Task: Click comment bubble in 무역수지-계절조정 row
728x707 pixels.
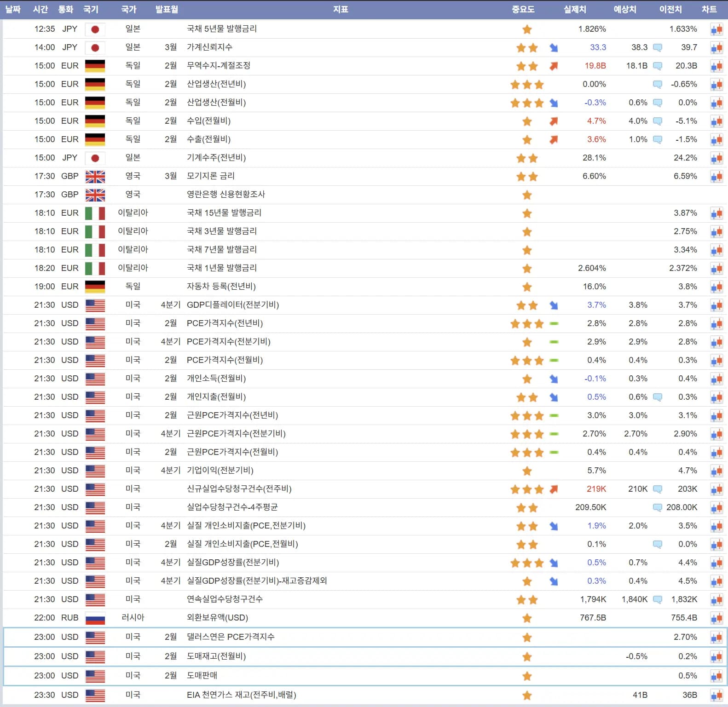Action: click(658, 66)
